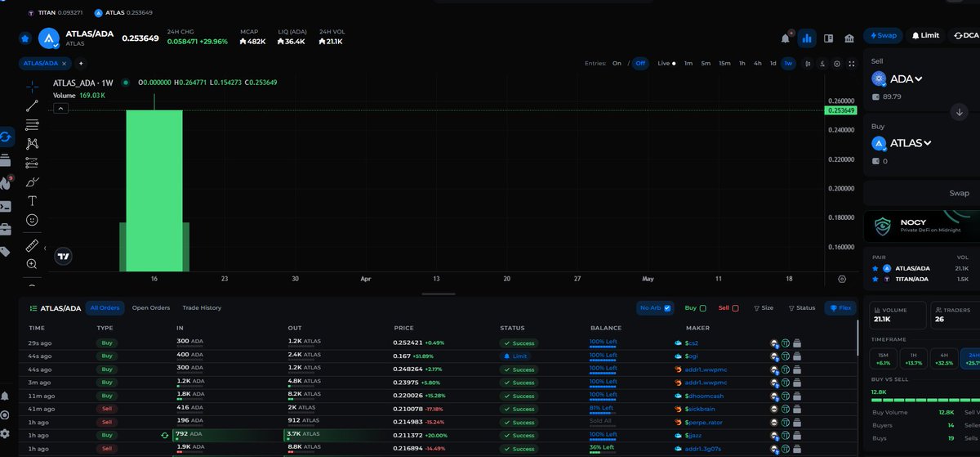Click the swap direction arrow
The height and width of the screenshot is (457, 980).
pyautogui.click(x=959, y=112)
